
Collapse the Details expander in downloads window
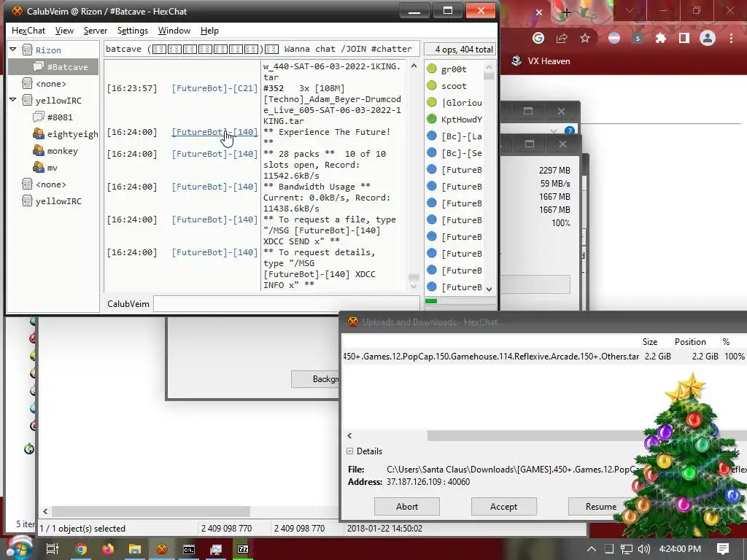point(349,451)
